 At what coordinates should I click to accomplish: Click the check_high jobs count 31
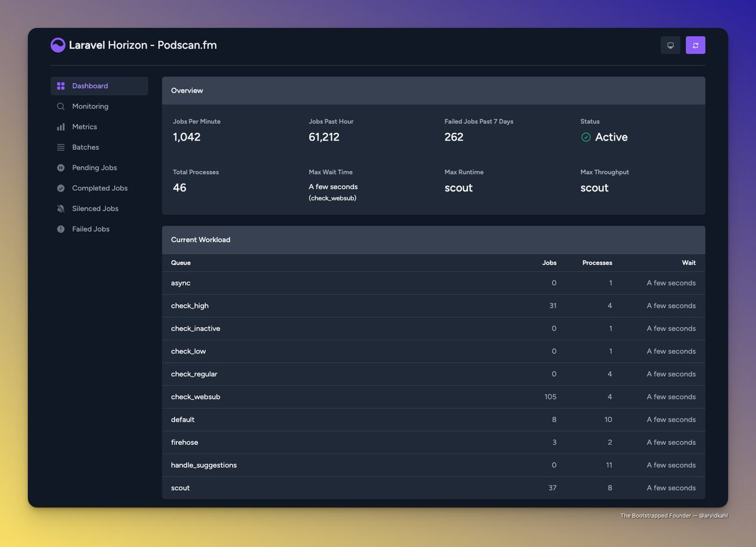click(553, 306)
